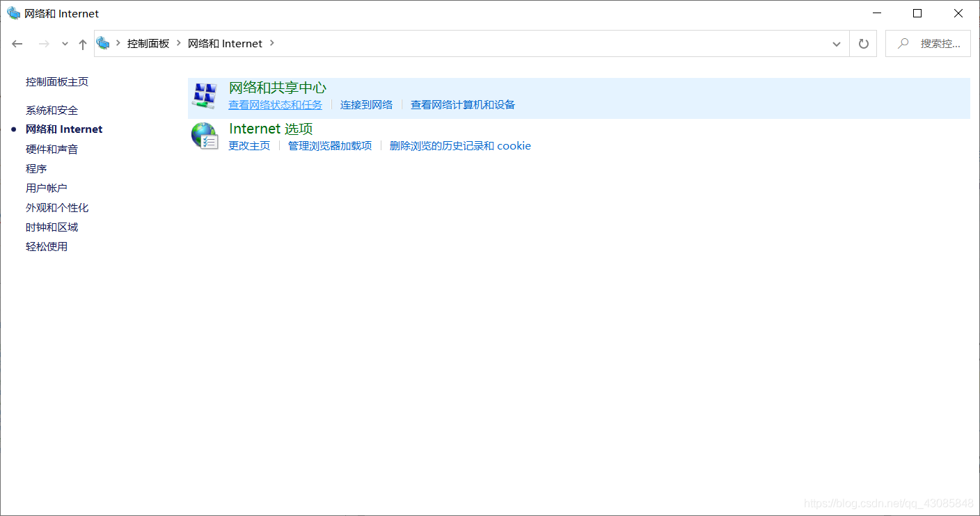Click the back arrow navigation button

(x=17, y=44)
